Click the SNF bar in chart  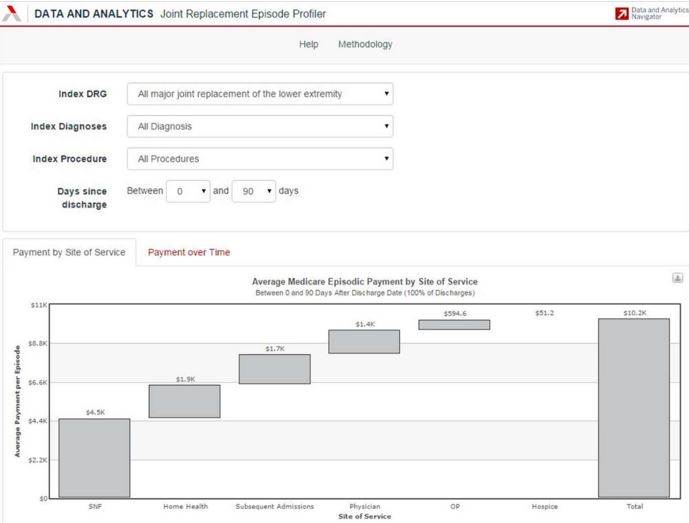click(94, 457)
